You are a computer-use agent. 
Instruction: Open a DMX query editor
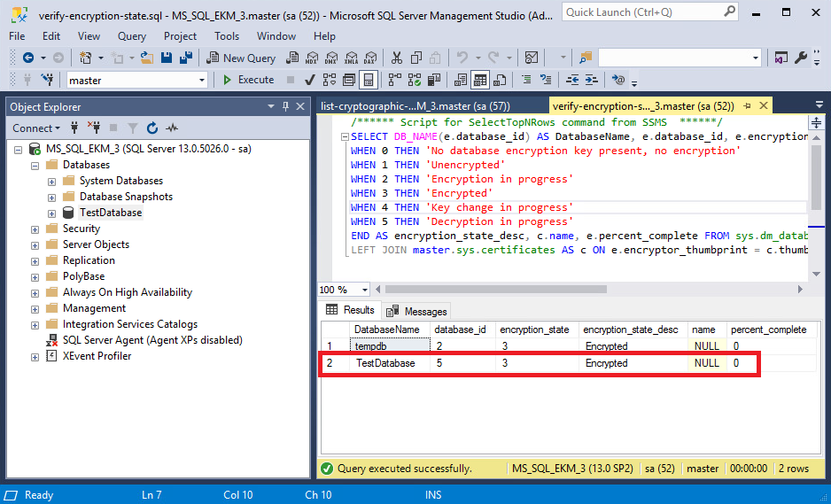331,58
